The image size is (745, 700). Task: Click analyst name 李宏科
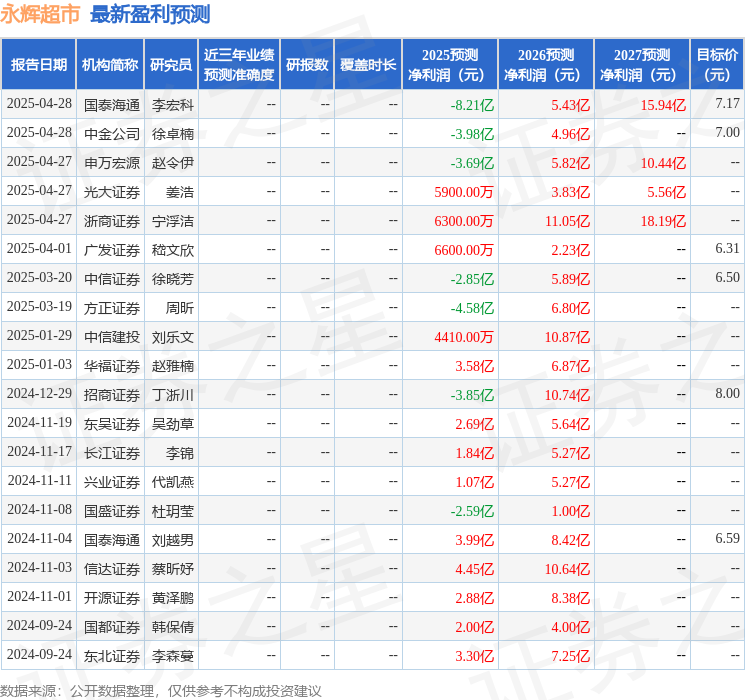(173, 104)
